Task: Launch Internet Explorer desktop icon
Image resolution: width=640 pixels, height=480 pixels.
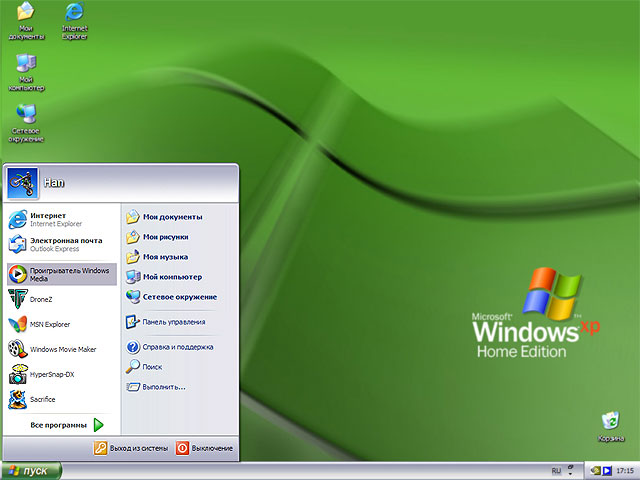Action: coord(74,14)
